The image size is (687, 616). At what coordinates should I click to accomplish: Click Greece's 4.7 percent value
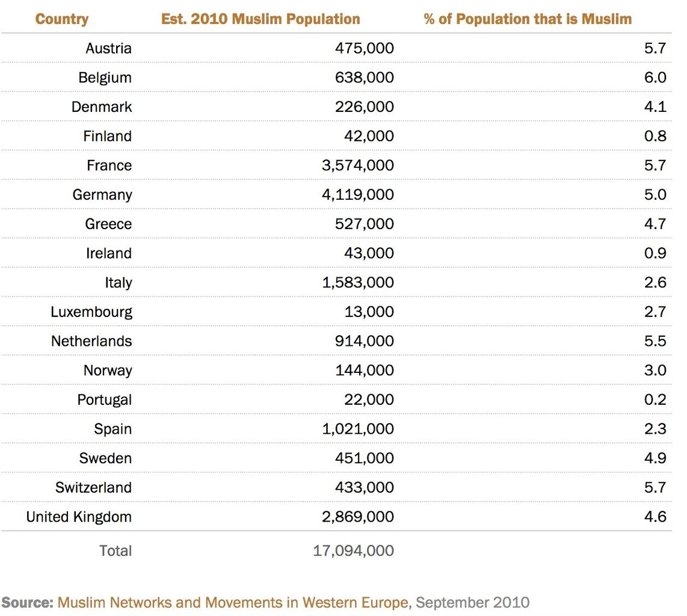click(655, 224)
